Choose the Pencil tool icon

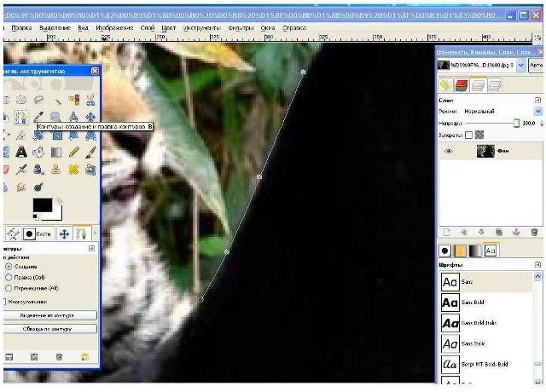[74, 152]
